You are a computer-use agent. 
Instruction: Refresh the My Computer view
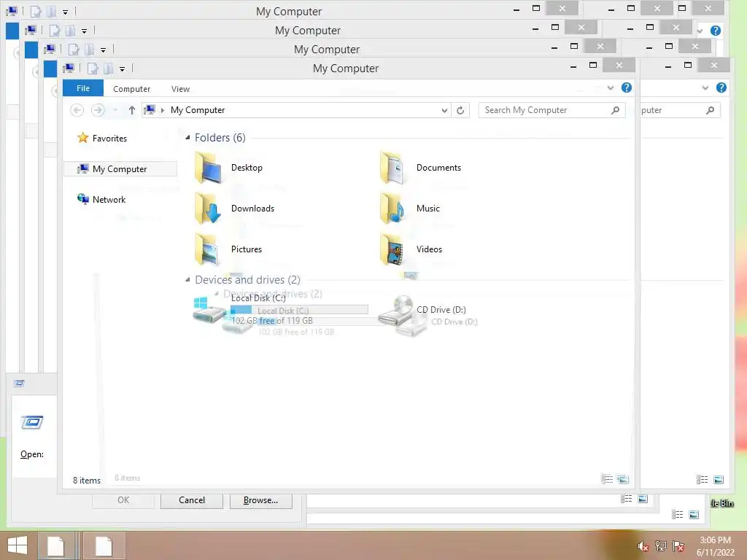(x=460, y=111)
